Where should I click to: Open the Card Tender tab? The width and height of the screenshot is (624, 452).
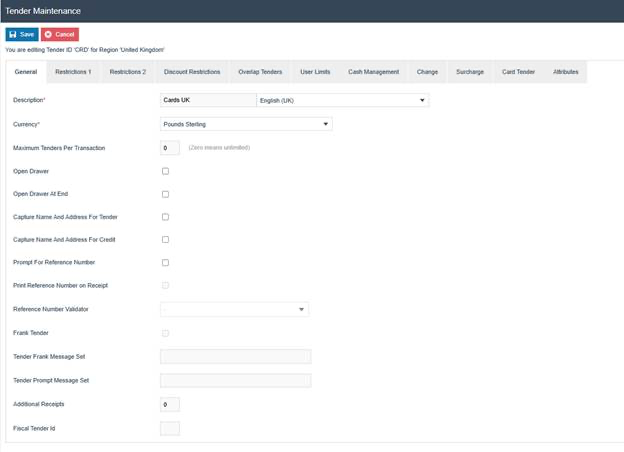tap(518, 72)
